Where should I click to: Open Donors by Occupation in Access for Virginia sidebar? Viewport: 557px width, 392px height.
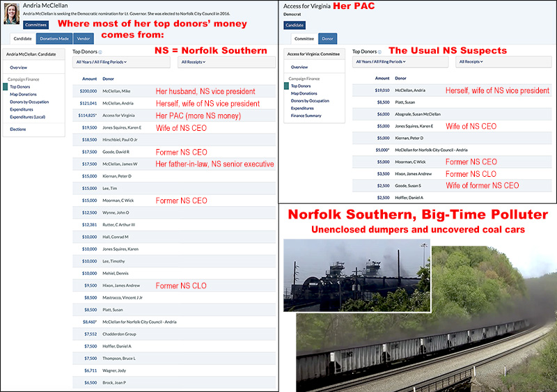(x=310, y=101)
